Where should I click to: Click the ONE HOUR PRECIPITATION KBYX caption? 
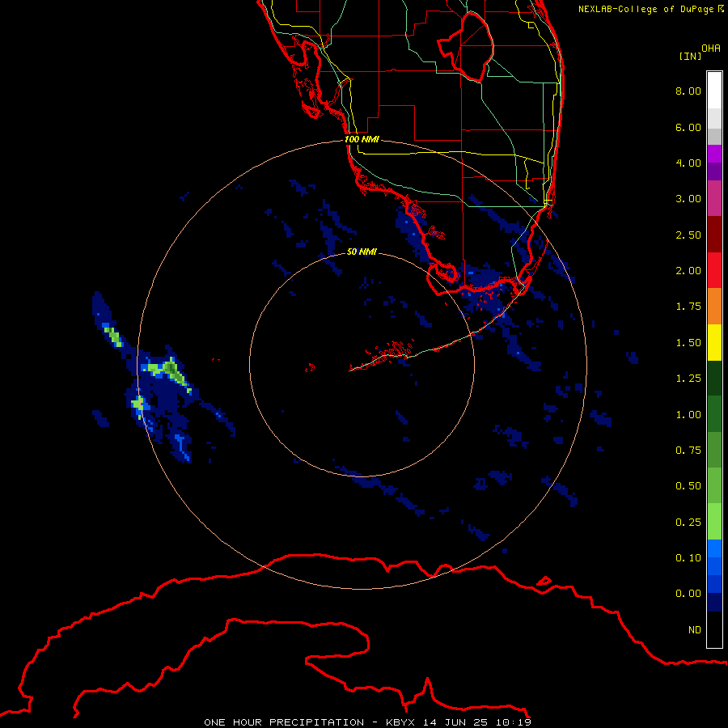coord(368,722)
